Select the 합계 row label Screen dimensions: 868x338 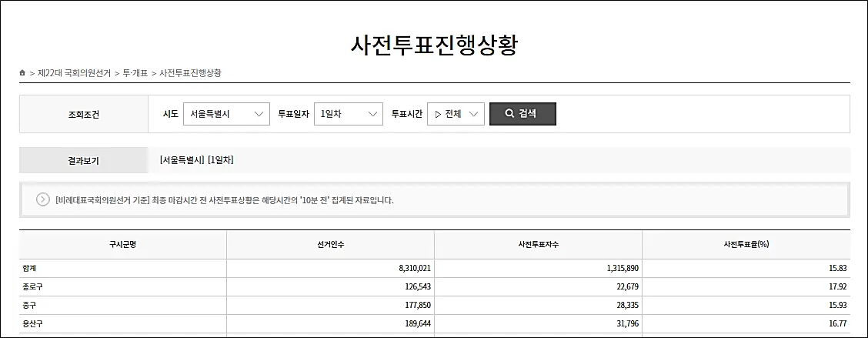[28, 268]
